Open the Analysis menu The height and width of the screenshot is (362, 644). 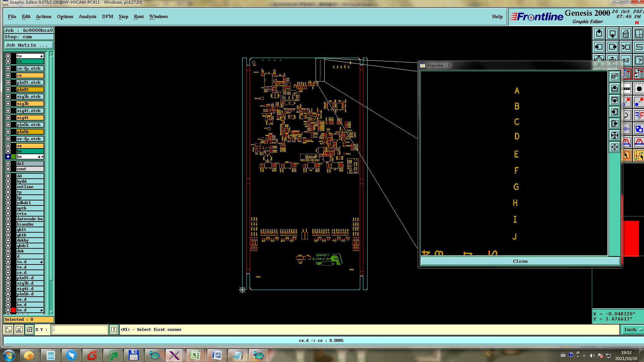tap(87, 16)
